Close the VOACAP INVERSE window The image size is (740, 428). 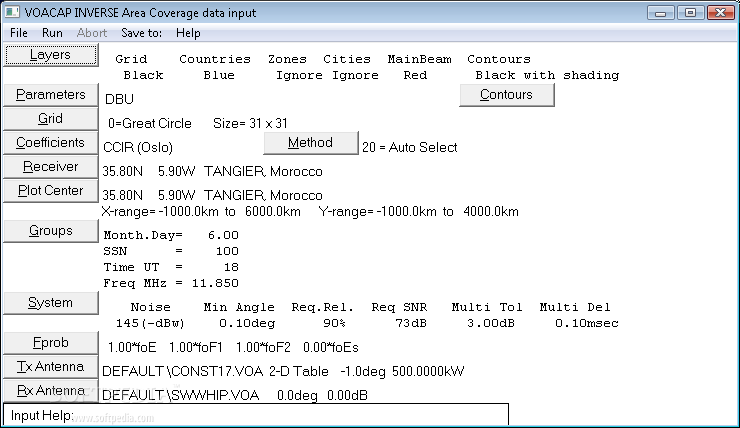click(x=720, y=13)
